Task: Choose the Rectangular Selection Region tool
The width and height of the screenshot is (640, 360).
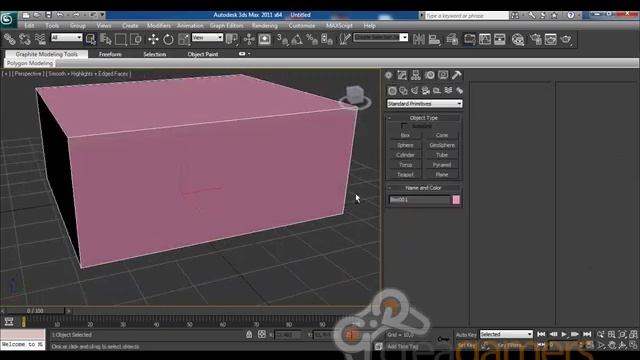Action: tap(120, 39)
